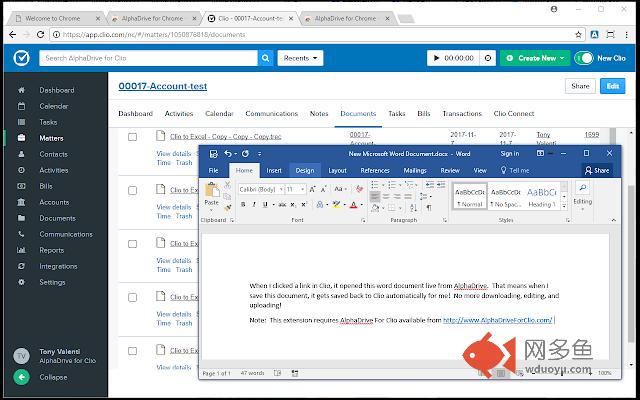Click the Chrome address bar URL

click(154, 35)
